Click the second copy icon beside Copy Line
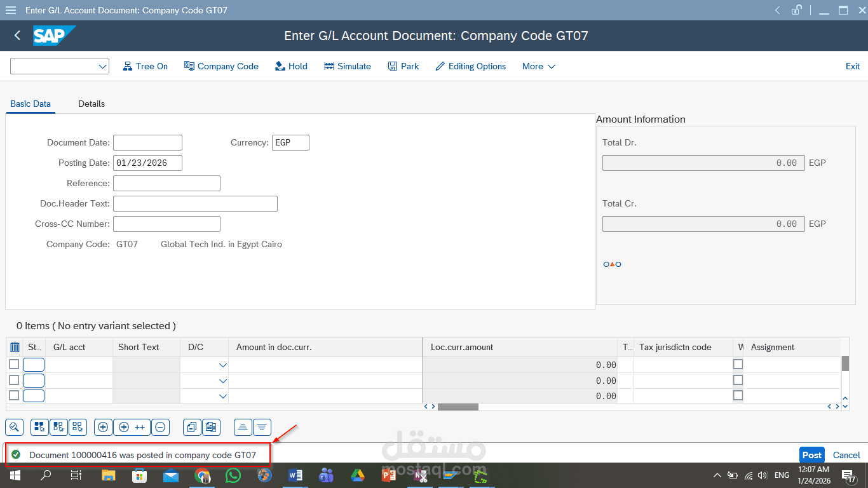 pyautogui.click(x=211, y=427)
